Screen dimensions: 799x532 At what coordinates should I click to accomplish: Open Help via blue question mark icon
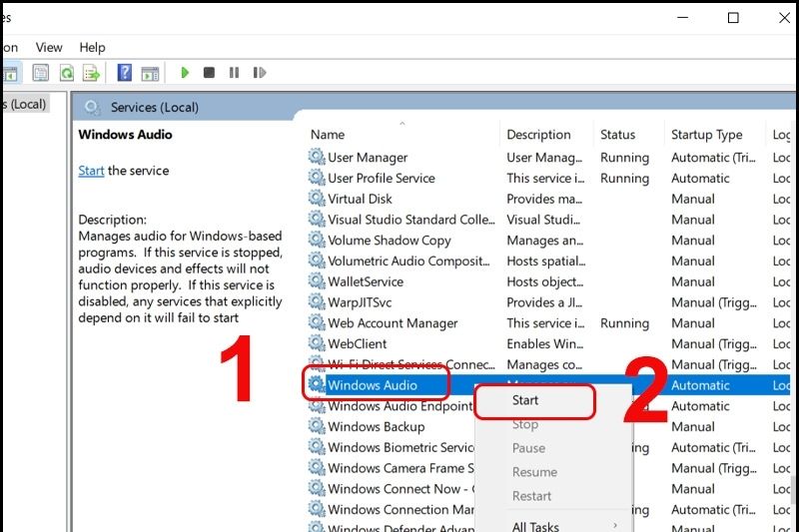tap(125, 73)
